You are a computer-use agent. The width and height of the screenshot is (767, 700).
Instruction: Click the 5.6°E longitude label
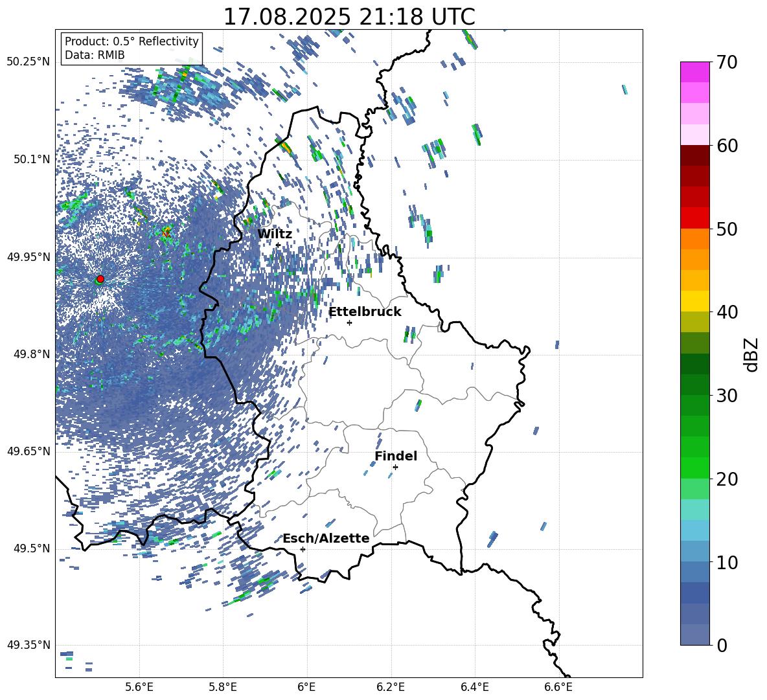(139, 687)
